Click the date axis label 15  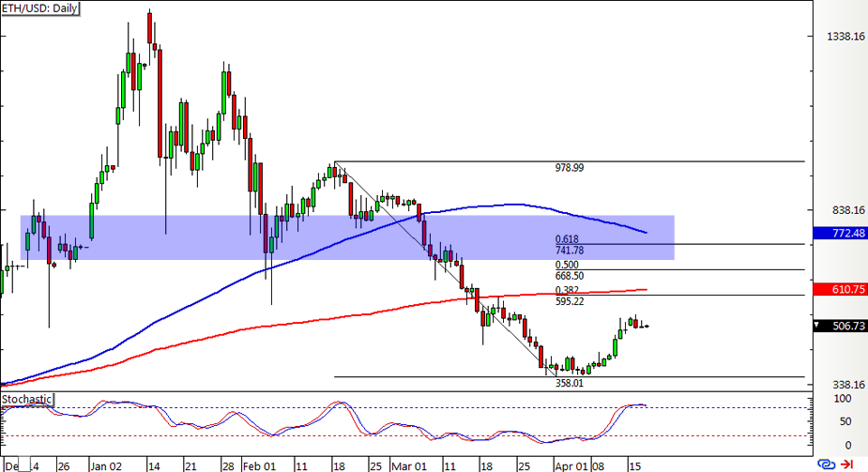click(x=634, y=466)
